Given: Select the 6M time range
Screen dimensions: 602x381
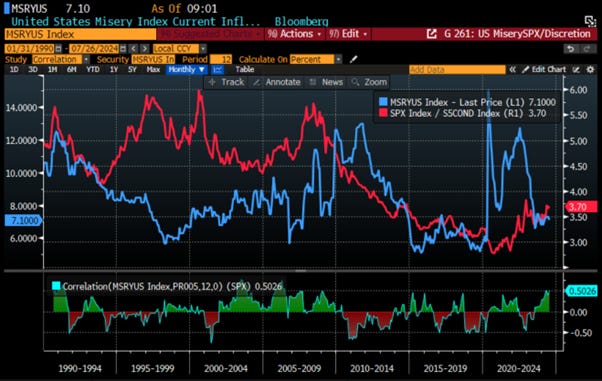Looking at the screenshot, I should (x=72, y=70).
